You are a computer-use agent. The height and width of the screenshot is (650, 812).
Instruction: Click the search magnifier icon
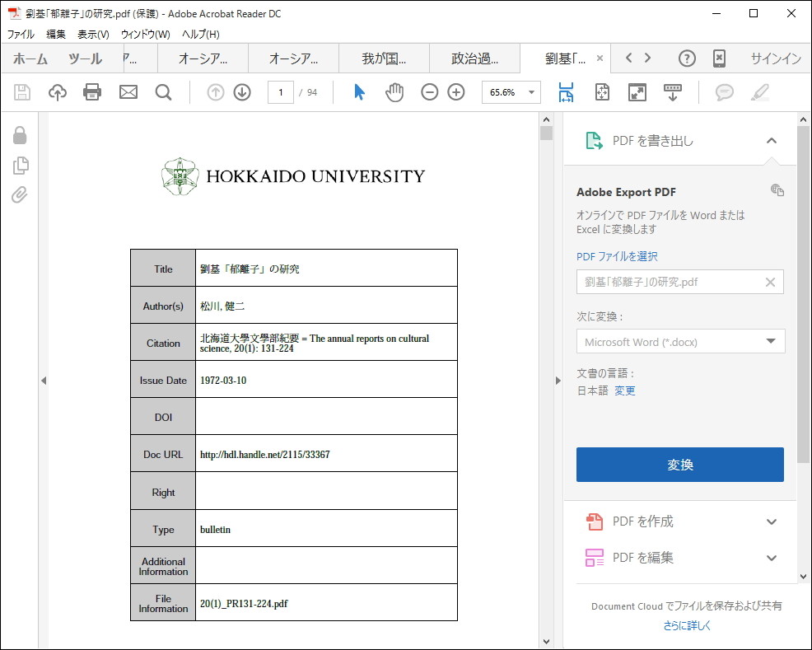click(x=164, y=92)
